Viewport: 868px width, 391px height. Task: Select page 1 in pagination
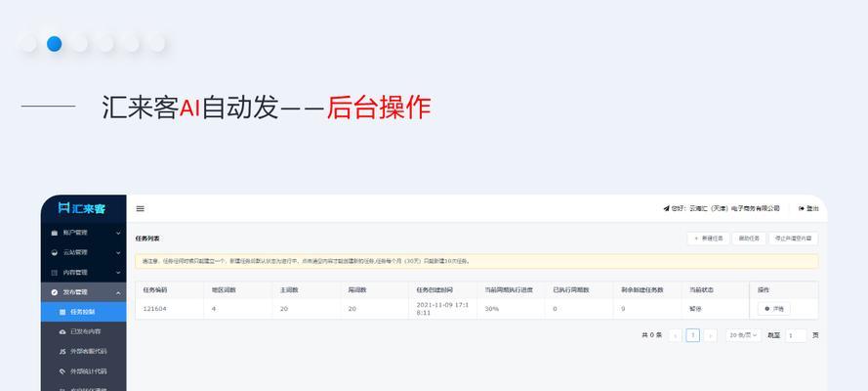[692, 335]
